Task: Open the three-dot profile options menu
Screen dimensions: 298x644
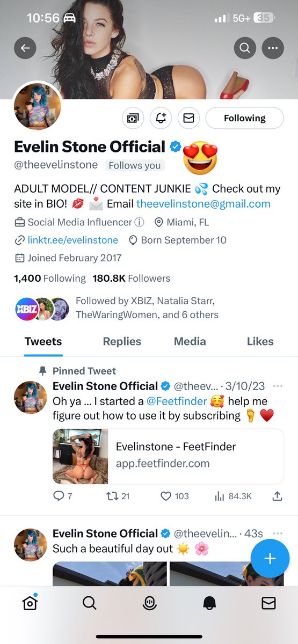Action: pyautogui.click(x=273, y=48)
